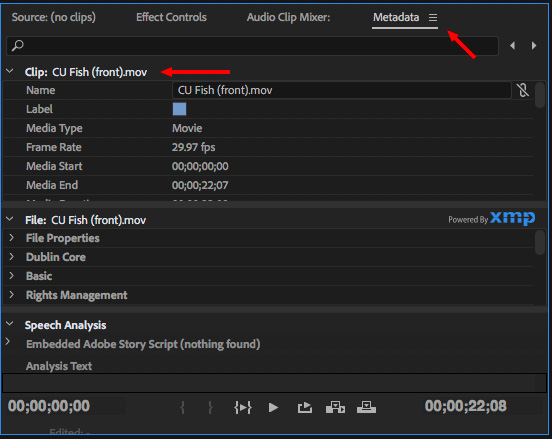552x439 pixels.
Task: Click the Loop playback icon
Action: tap(305, 407)
